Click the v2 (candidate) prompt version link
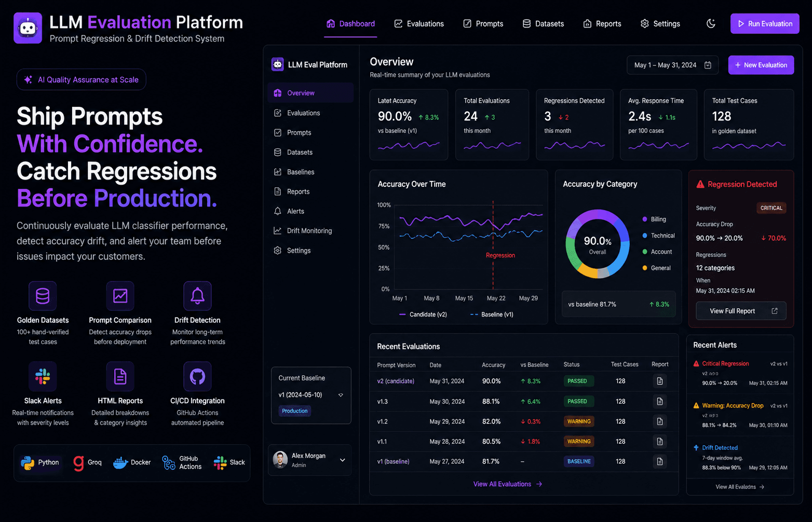 coord(396,381)
